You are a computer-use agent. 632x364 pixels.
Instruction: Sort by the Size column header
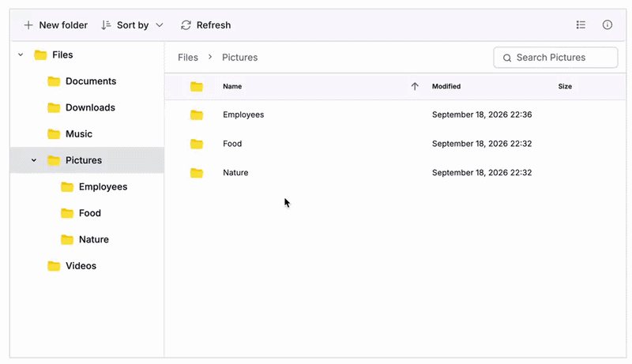(565, 86)
